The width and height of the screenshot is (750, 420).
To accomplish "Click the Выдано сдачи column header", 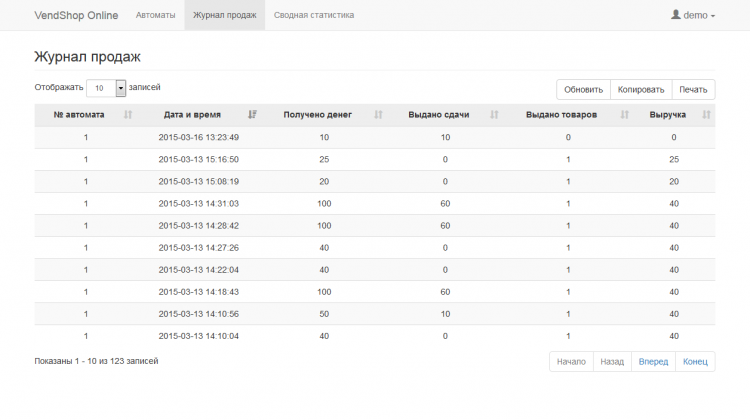I will 445,115.
